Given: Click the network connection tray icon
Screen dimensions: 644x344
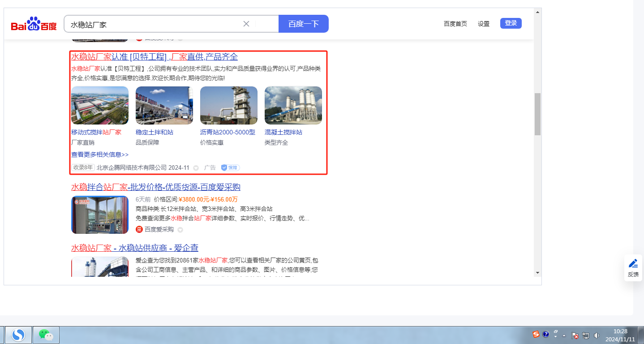Looking at the screenshot, I should point(586,335).
